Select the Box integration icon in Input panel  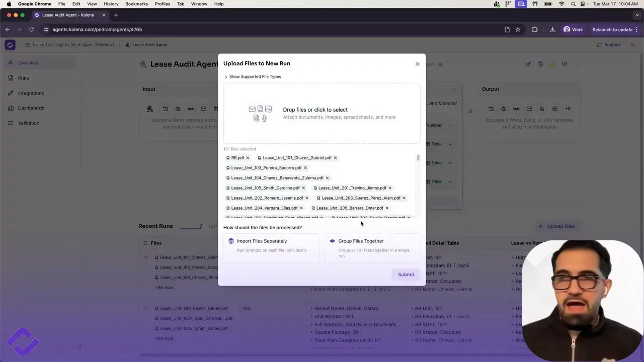point(191,109)
